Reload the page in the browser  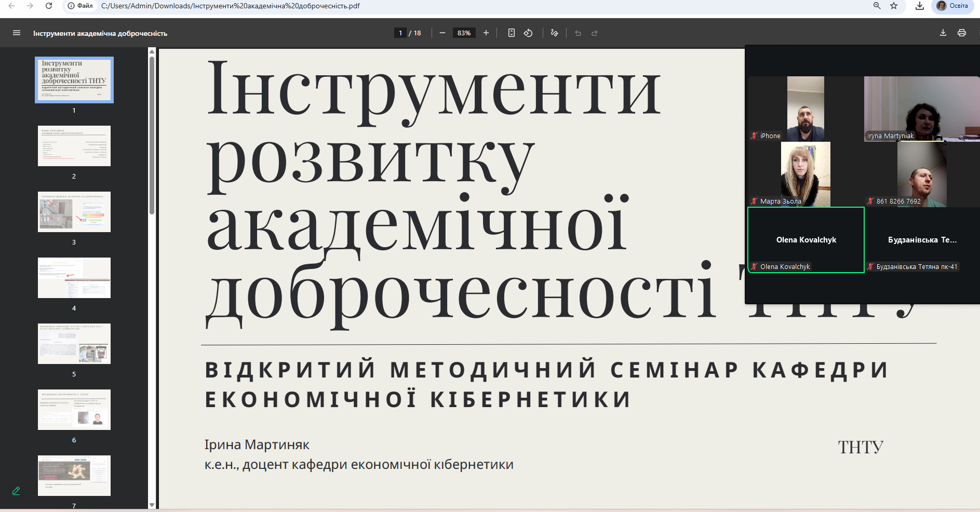point(49,6)
